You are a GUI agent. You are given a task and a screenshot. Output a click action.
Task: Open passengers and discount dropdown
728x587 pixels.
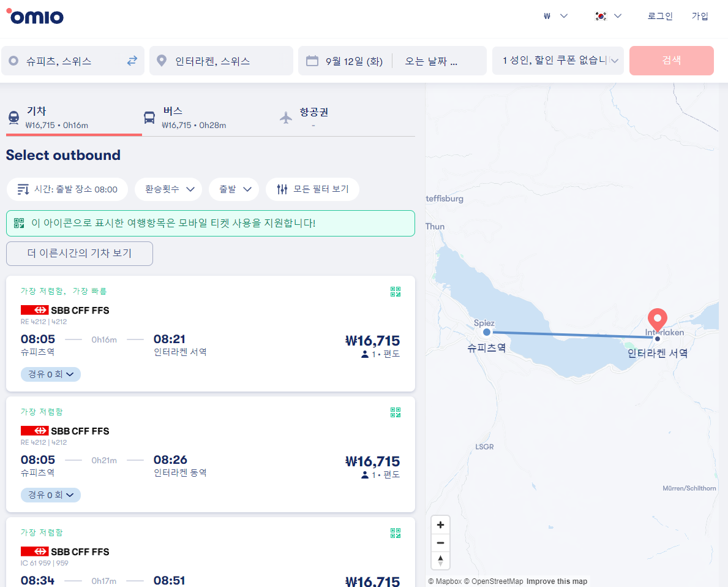tap(558, 61)
